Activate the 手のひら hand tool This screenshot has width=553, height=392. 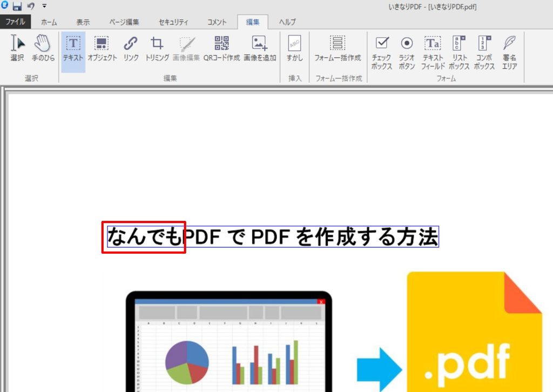[x=43, y=48]
